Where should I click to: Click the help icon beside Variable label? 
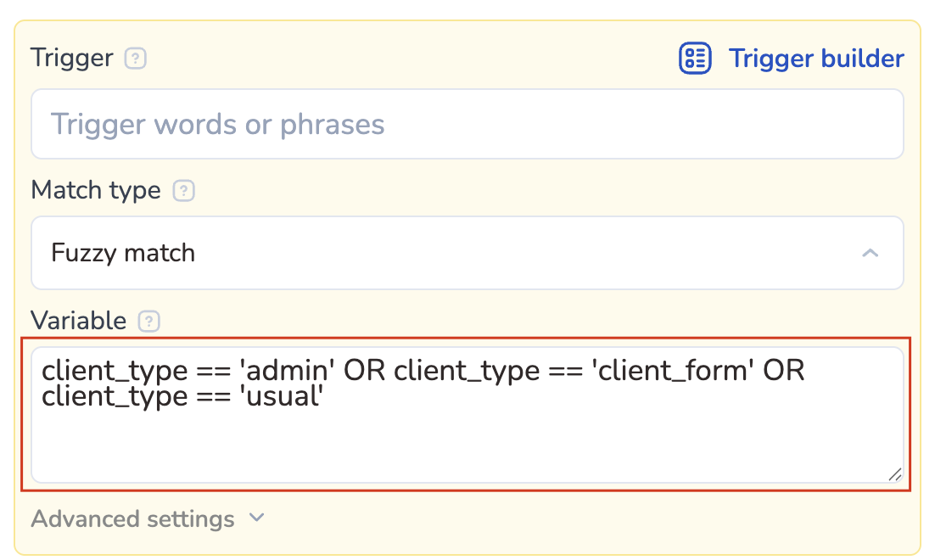coord(149,322)
